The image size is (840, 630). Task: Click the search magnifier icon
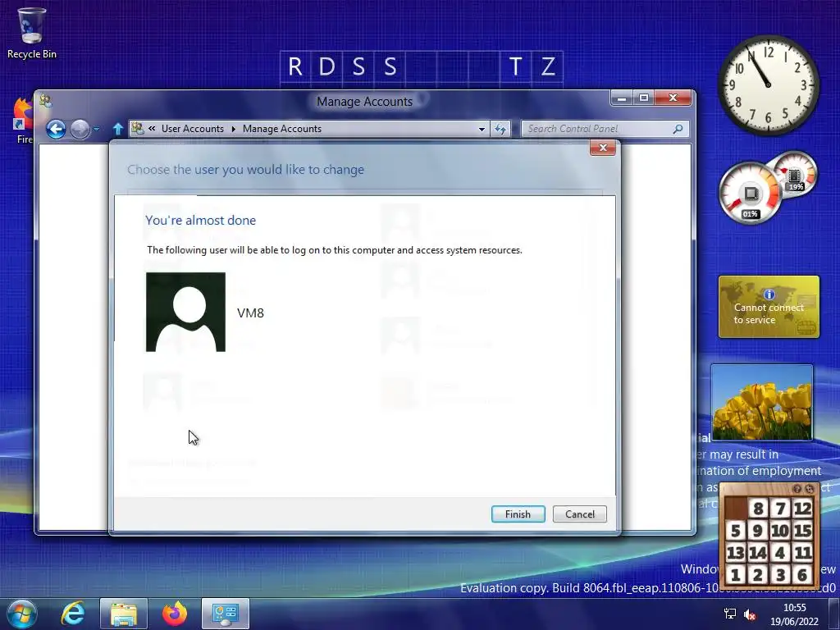click(x=678, y=129)
